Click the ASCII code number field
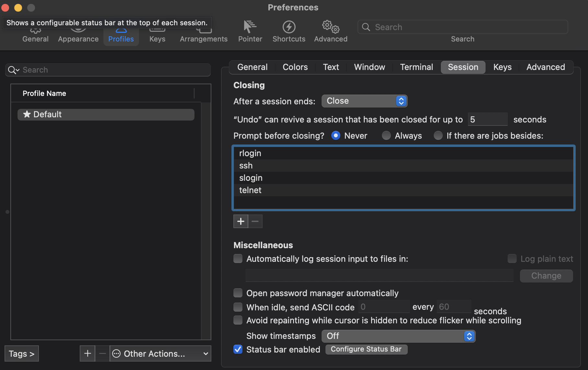 (x=384, y=306)
